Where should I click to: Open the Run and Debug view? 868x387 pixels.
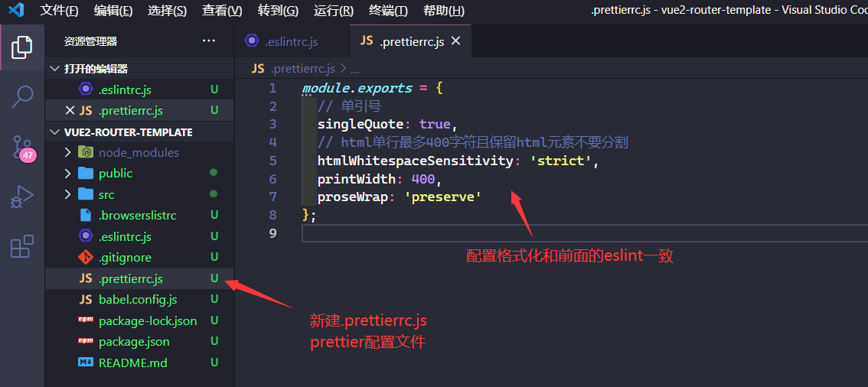coord(22,197)
